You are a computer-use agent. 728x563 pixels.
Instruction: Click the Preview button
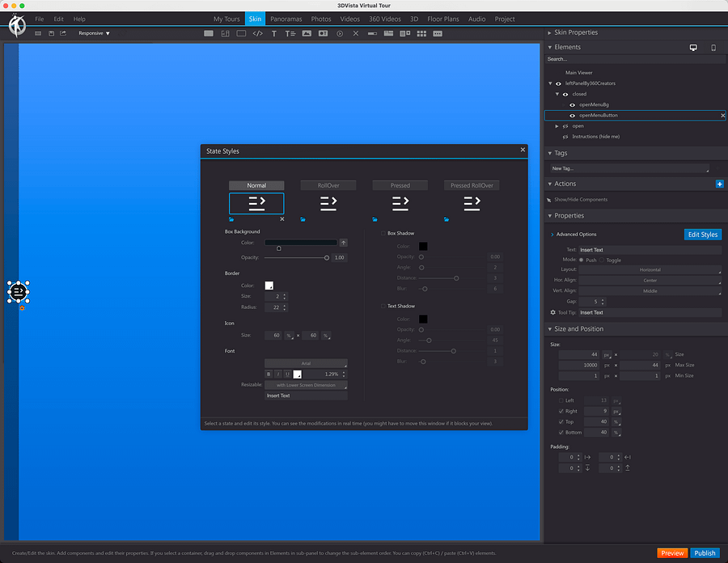[x=672, y=553]
